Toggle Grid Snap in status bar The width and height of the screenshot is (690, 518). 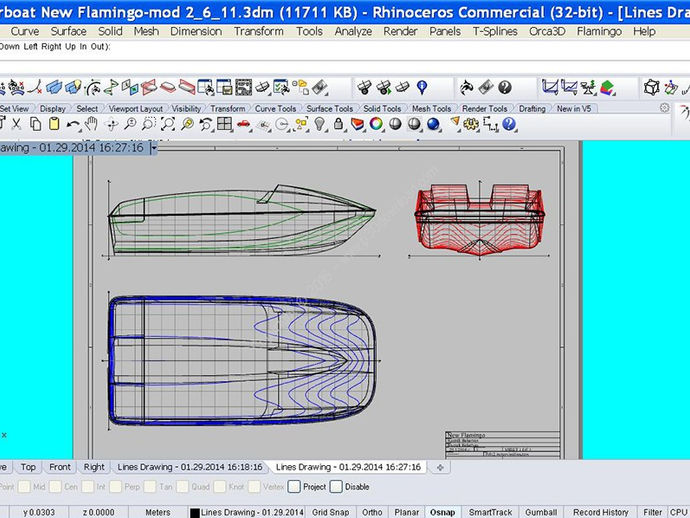(x=330, y=512)
